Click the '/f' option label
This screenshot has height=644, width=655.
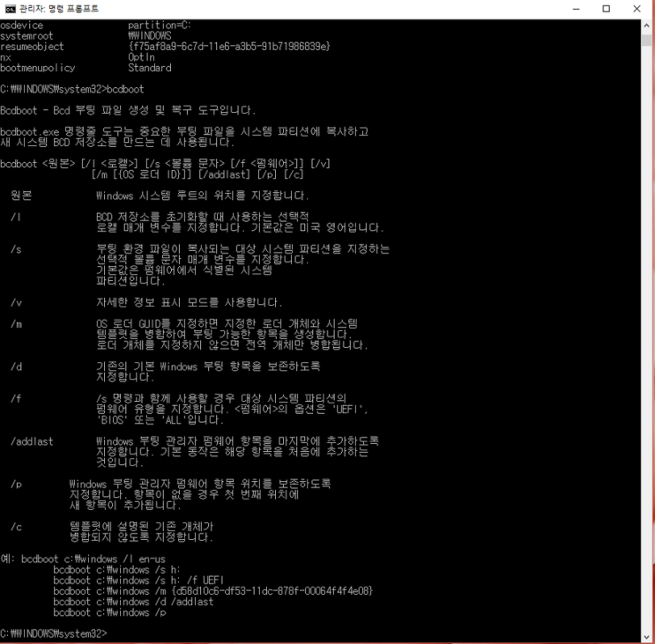16,398
